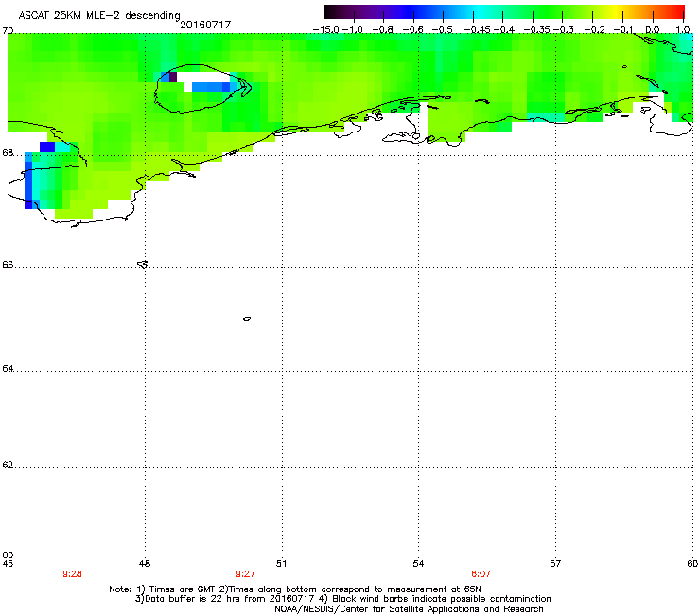Click the red time label 9:28

click(72, 574)
